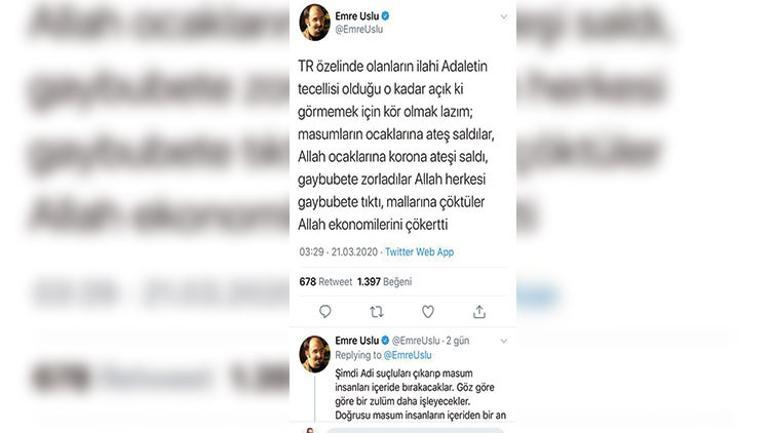Image resolution: width=770 pixels, height=433 pixels.
Task: View the 1.397 Beğeni list
Action: click(385, 282)
